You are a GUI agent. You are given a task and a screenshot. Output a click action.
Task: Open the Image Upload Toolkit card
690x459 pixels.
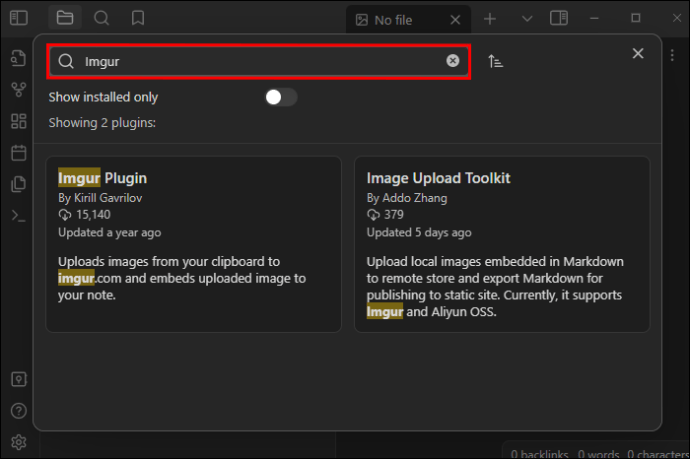[502, 244]
